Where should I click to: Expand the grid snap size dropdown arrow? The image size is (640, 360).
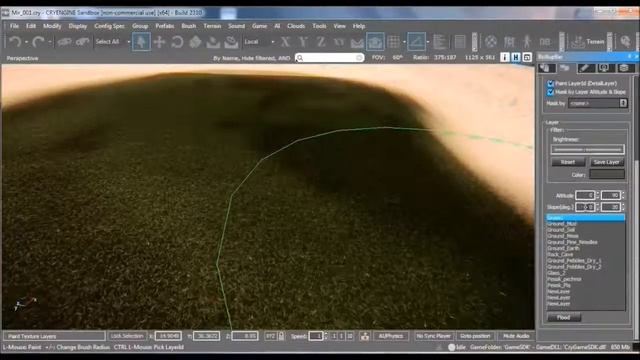click(x=404, y=42)
